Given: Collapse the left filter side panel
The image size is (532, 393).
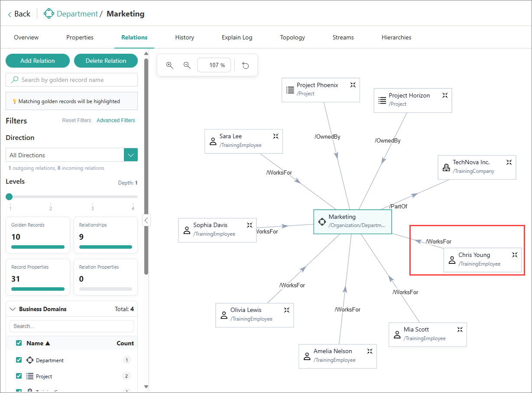Looking at the screenshot, I should point(146,220).
